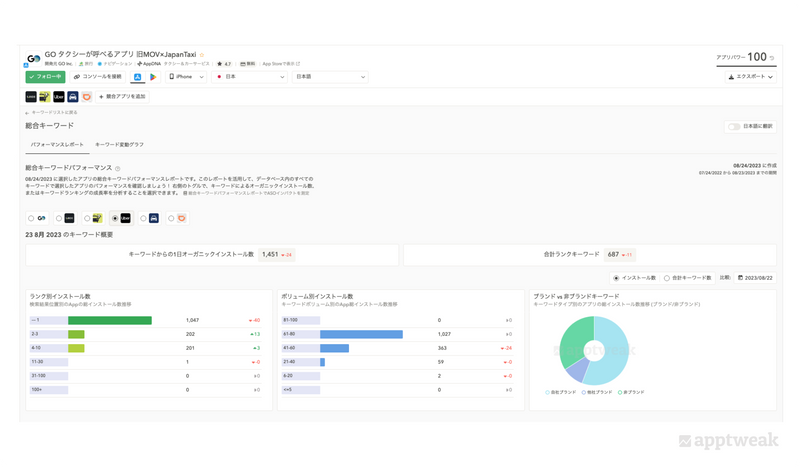This screenshot has height=467, width=800.
Task: Open the orange DiDi competitor app icon
Action: tap(86, 96)
